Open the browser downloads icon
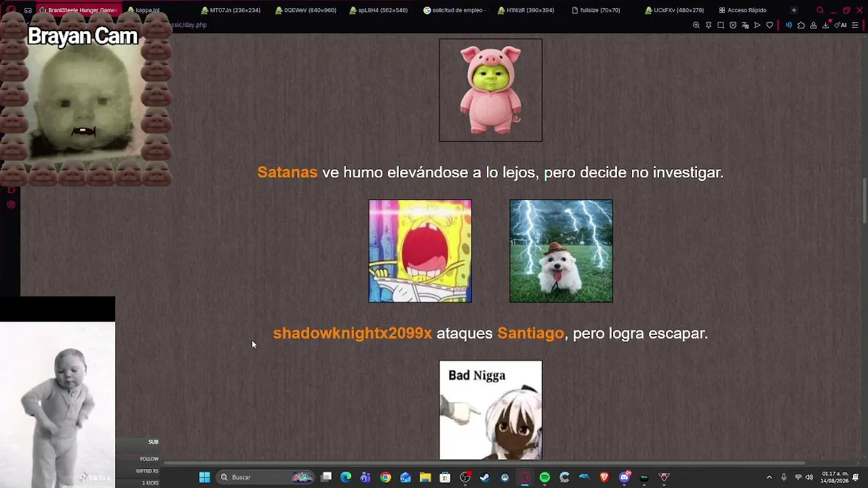The height and width of the screenshot is (488, 868). click(825, 25)
